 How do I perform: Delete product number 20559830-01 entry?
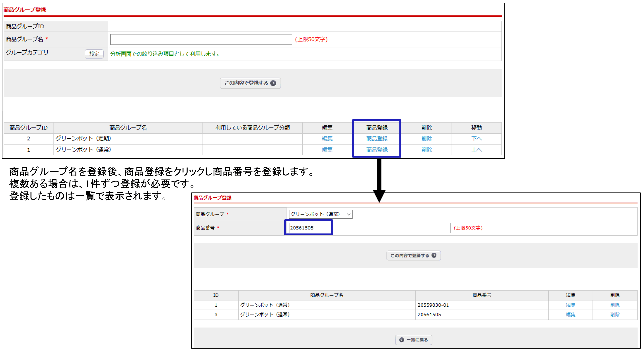tap(615, 305)
